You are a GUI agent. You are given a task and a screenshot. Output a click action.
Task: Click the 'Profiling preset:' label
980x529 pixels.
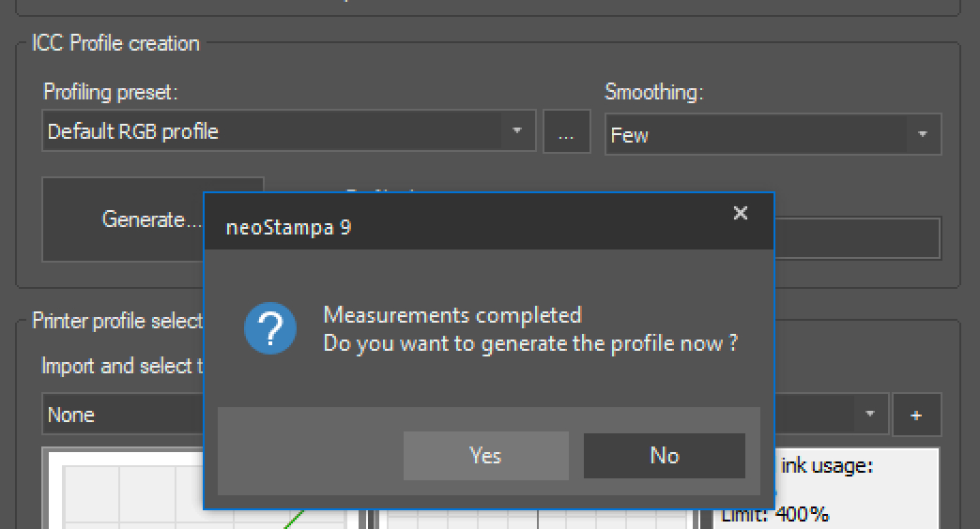pos(111,92)
